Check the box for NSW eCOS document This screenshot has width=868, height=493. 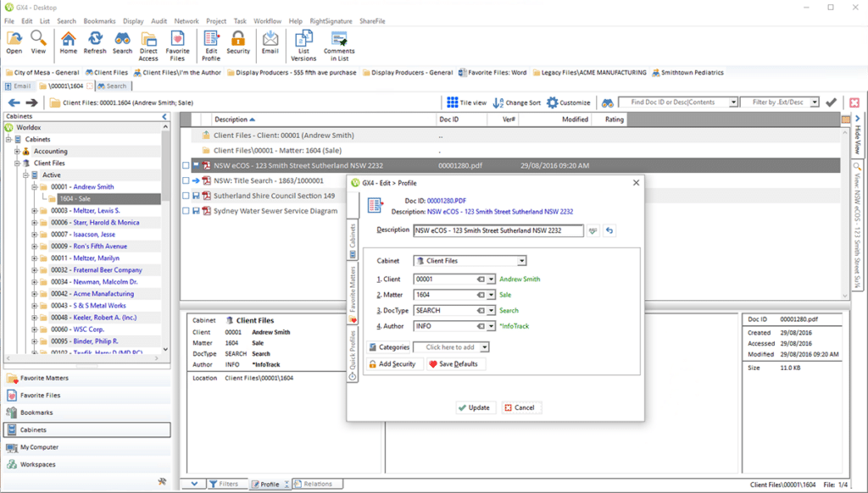coord(186,165)
